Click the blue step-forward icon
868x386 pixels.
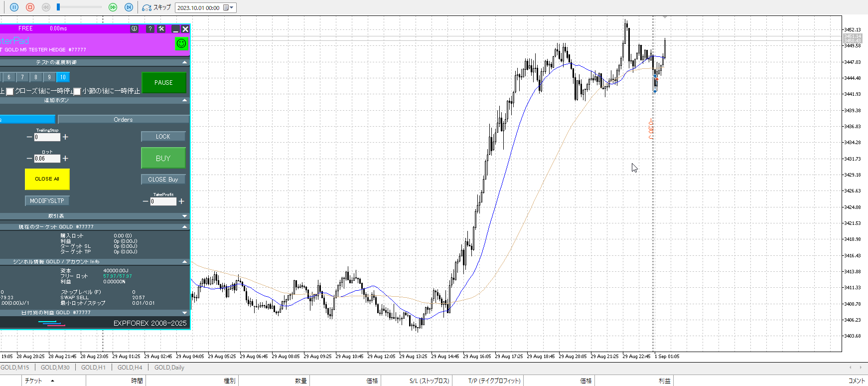(129, 7)
